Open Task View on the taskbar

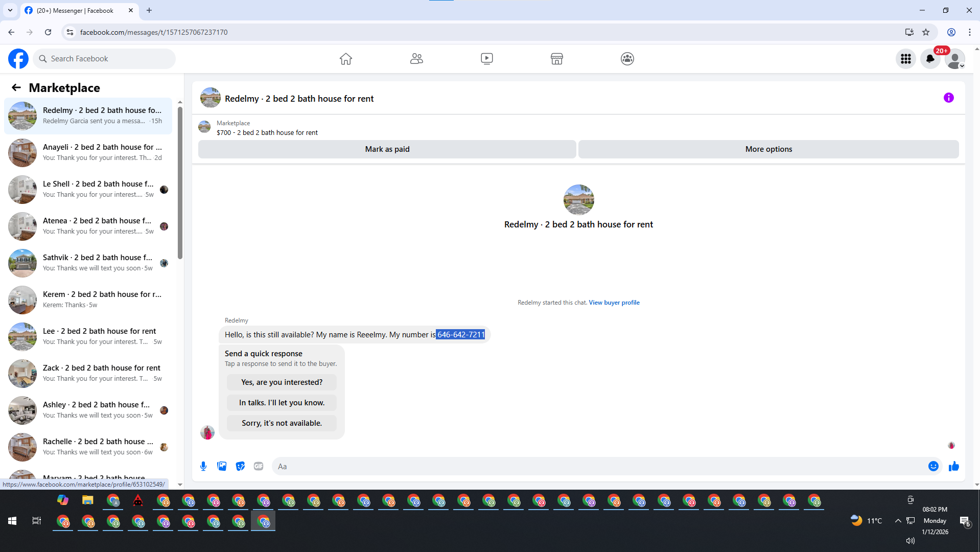coord(37,521)
